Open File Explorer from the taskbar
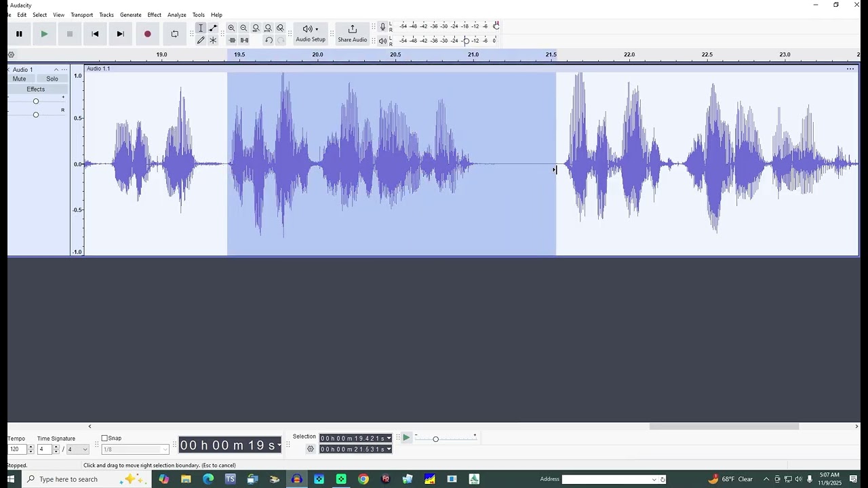This screenshot has width=868, height=488. pos(186,479)
